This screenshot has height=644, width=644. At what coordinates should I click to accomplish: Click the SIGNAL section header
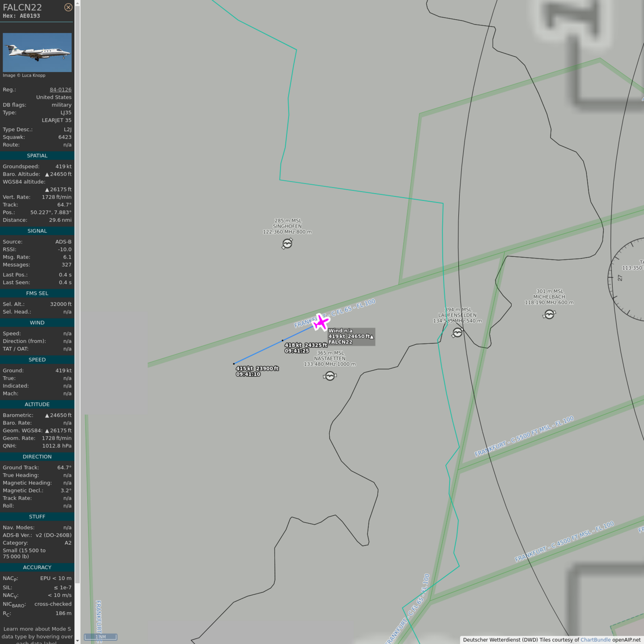coord(37,231)
